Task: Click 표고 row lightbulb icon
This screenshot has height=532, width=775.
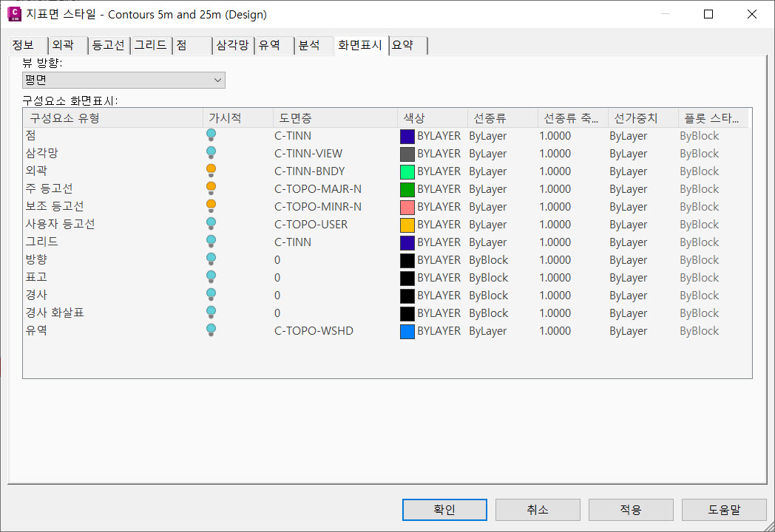Action: pos(211,277)
